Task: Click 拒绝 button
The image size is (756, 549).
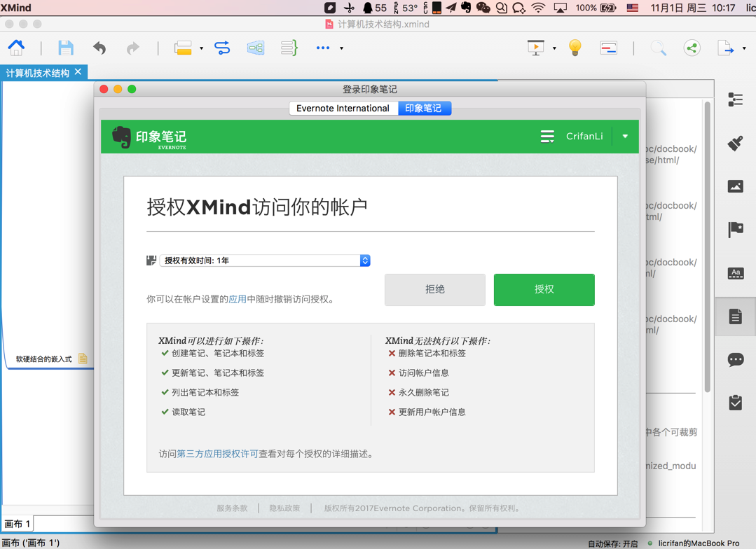Action: pos(435,290)
